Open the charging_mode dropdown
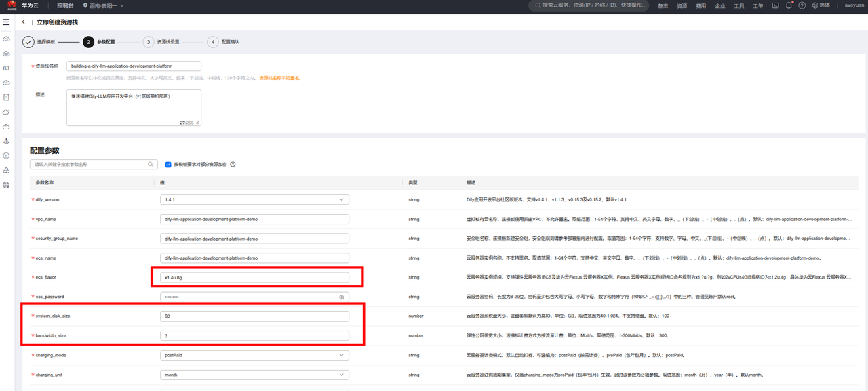868x391 pixels. coord(341,355)
